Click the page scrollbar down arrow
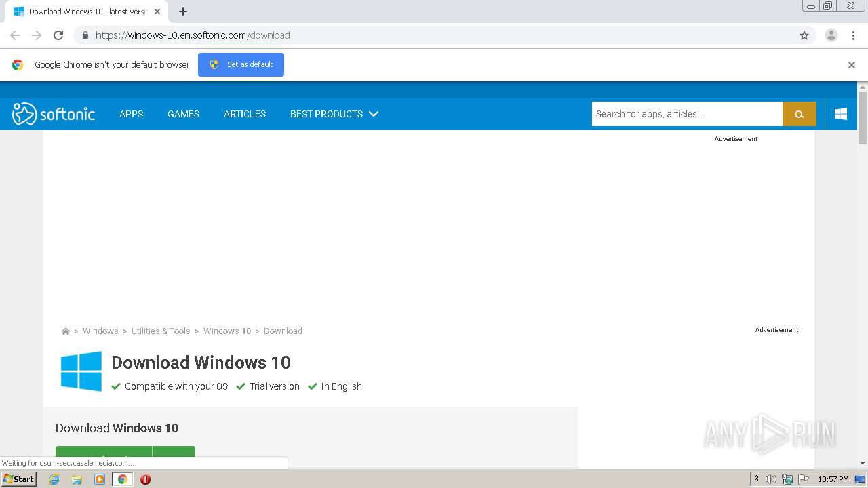This screenshot has width=868, height=488. point(863,463)
